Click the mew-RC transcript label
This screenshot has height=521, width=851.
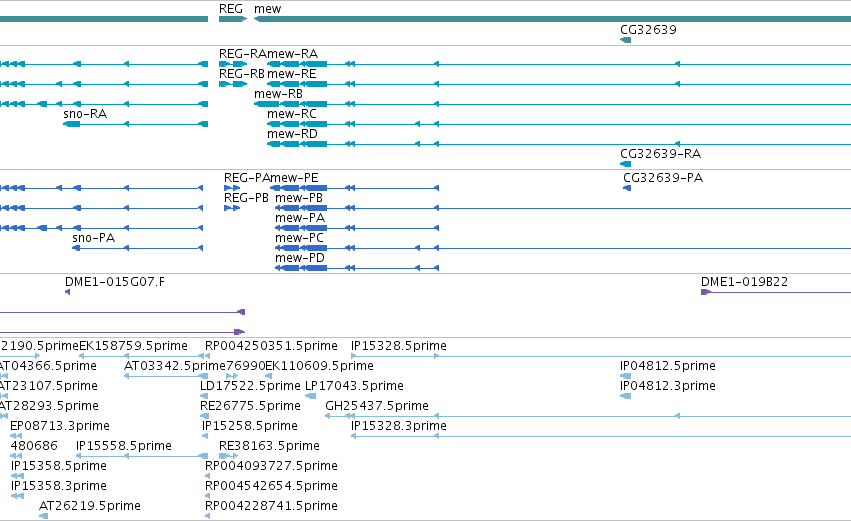point(292,113)
